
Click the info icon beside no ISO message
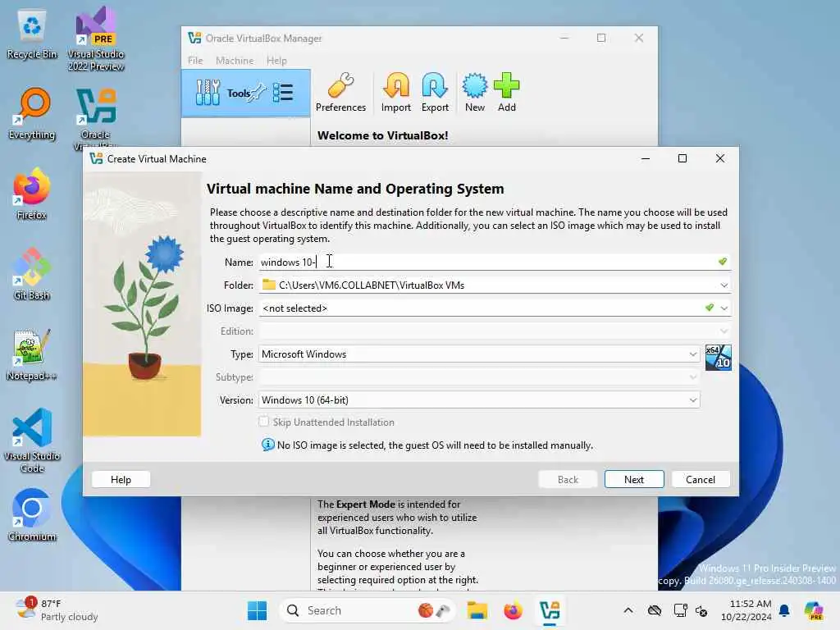point(267,445)
